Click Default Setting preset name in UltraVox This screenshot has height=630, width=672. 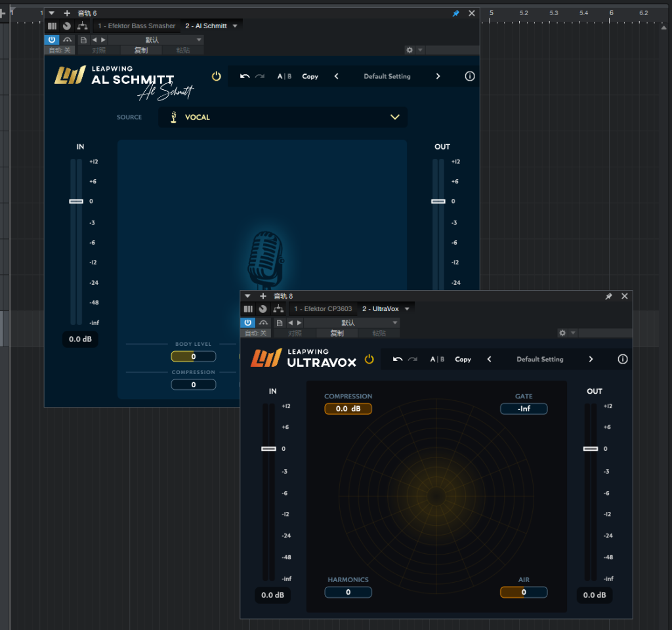tap(540, 359)
